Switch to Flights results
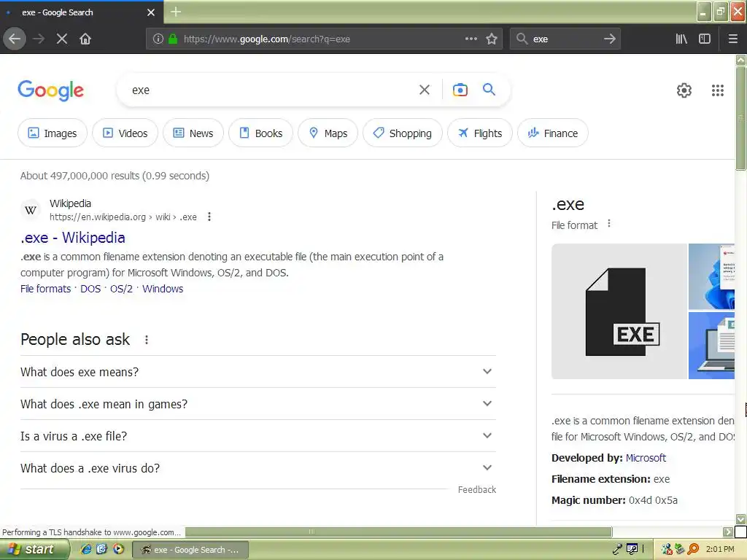The height and width of the screenshot is (560, 747). coord(480,133)
